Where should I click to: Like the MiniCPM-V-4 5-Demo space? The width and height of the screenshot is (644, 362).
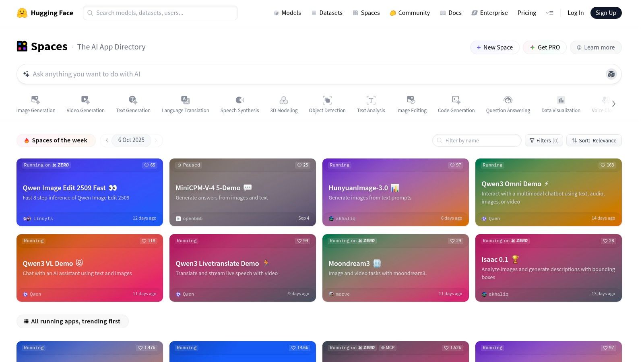coord(303,165)
